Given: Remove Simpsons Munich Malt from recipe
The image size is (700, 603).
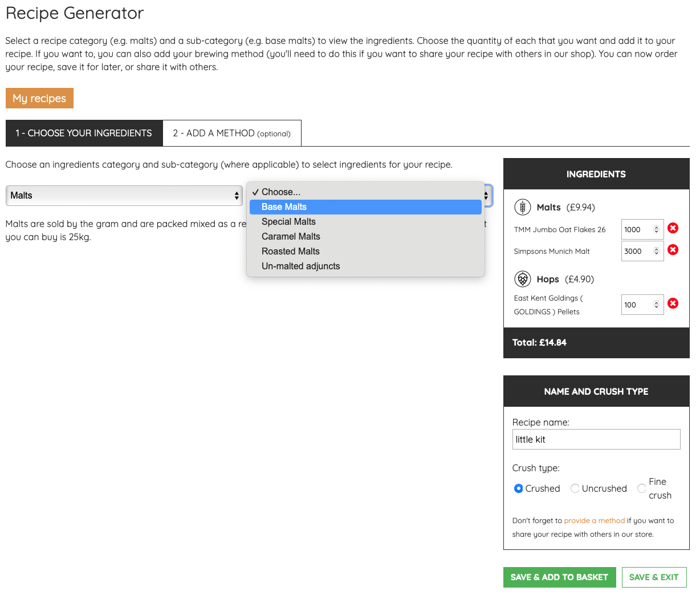Looking at the screenshot, I should coord(673,249).
